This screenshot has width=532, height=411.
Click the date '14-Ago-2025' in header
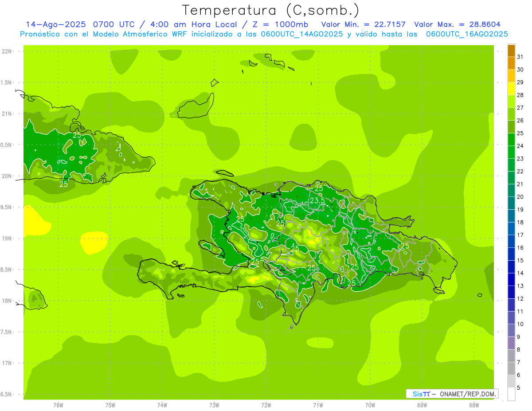(56, 24)
